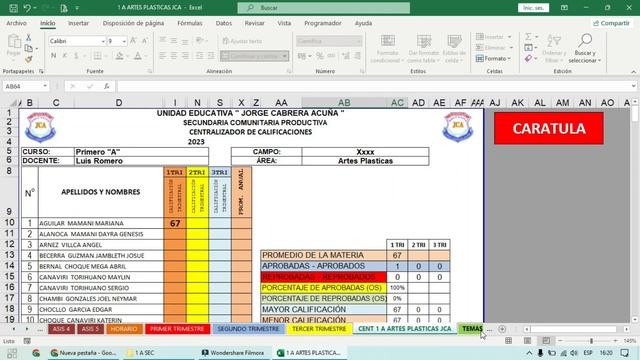Viewport: 640px width, 360px height.
Task: Select HORARIO sheet tab
Action: [124, 329]
